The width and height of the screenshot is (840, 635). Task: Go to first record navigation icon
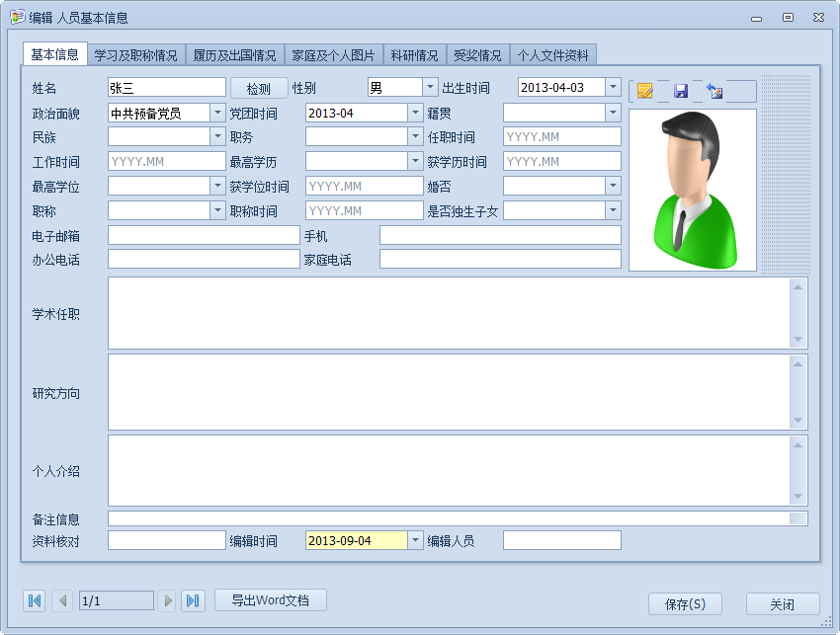(x=35, y=600)
